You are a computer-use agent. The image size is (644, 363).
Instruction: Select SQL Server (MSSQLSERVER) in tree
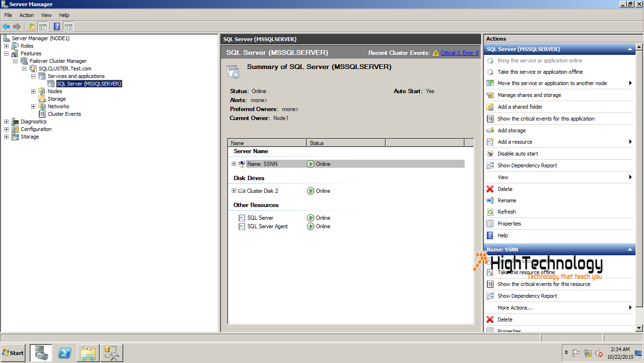[x=89, y=84]
